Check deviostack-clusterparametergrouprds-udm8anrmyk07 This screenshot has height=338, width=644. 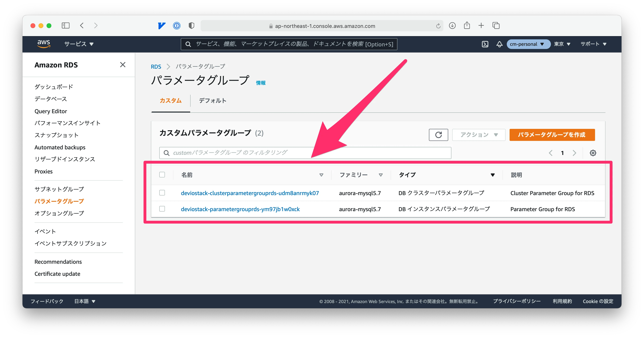click(x=162, y=193)
